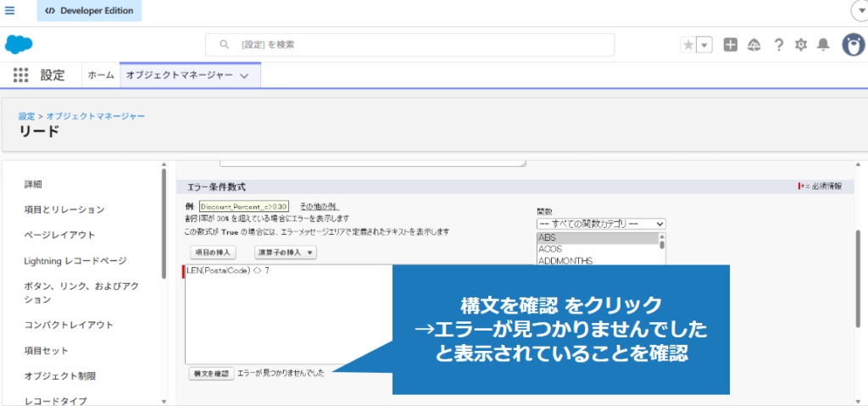Open the hamburger menu at top left
The height and width of the screenshot is (406, 868).
(10, 11)
